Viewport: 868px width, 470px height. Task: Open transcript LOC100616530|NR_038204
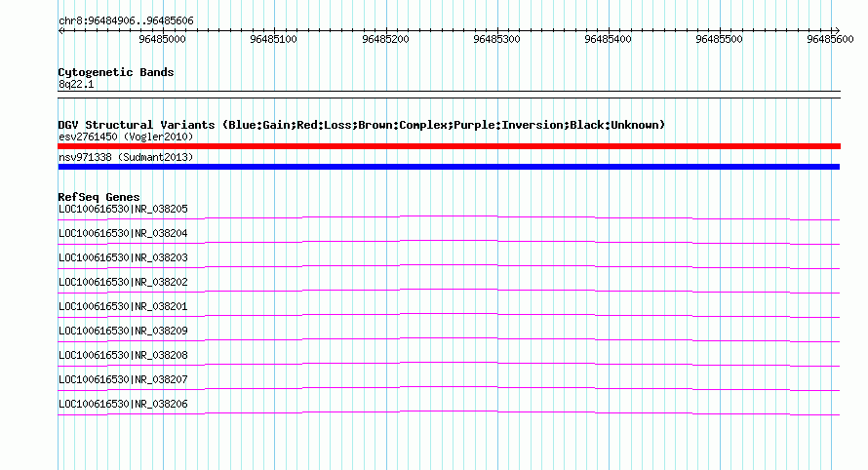[124, 233]
